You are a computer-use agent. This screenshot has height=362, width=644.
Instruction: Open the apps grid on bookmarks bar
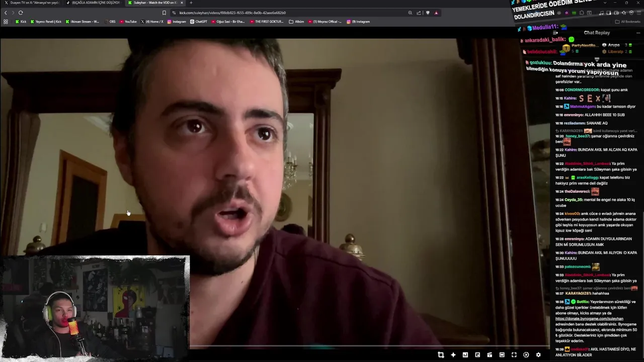pyautogui.click(x=6, y=22)
